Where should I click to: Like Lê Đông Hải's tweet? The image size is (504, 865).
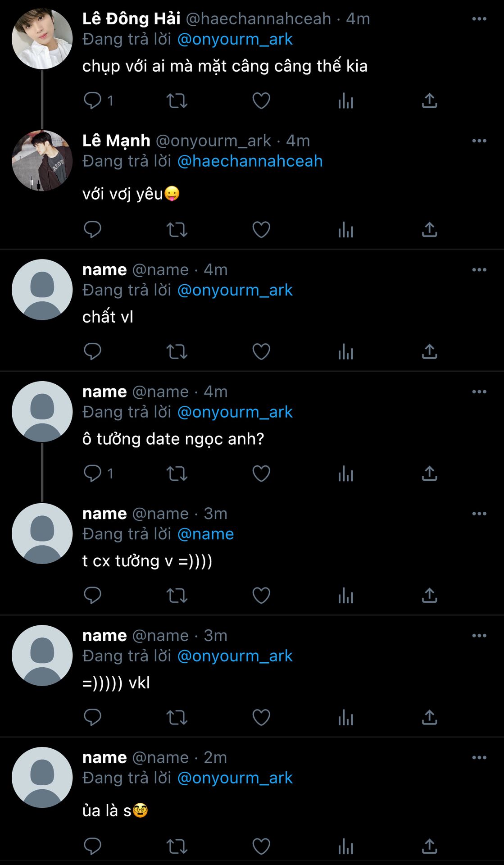tap(261, 100)
